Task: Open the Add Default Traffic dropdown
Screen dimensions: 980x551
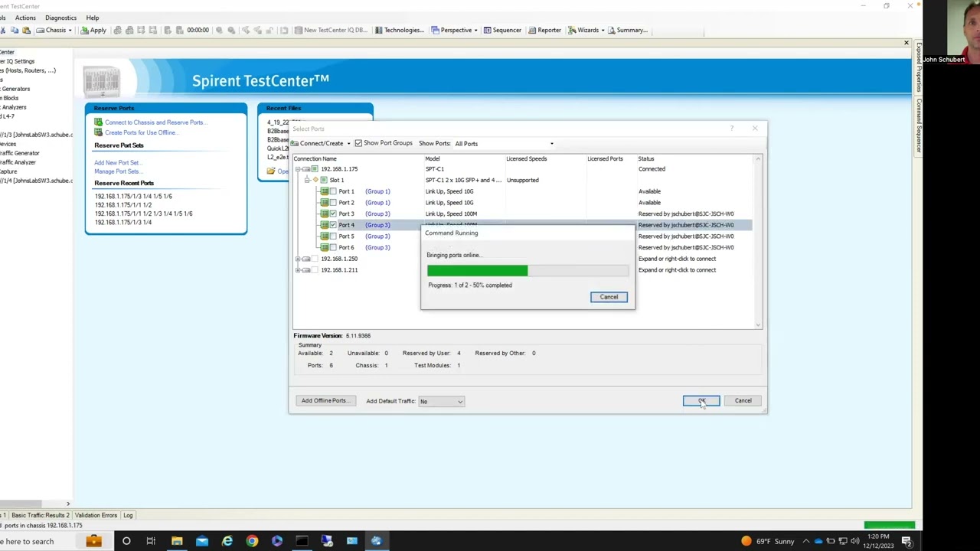Action: click(441, 401)
